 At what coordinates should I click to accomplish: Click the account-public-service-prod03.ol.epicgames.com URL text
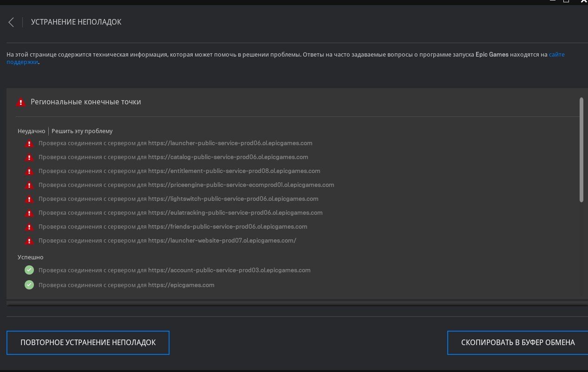point(229,270)
